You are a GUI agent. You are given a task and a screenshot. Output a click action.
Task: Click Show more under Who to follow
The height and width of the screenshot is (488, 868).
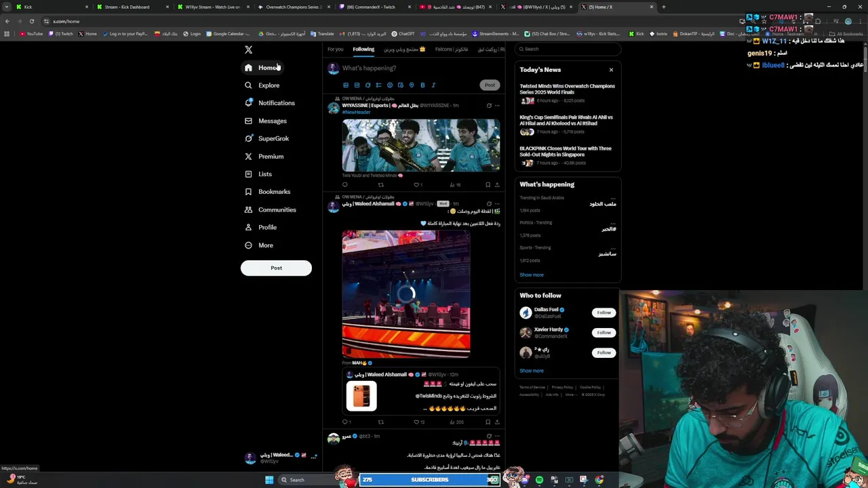click(532, 371)
